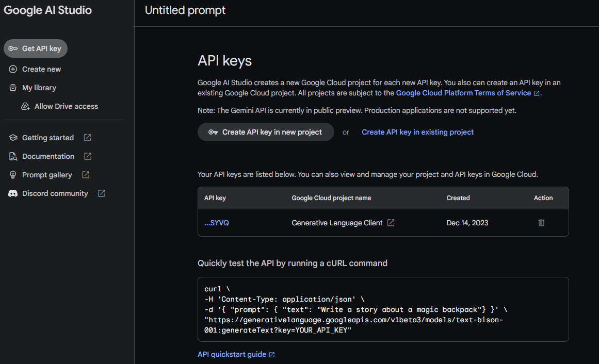
Task: Click external link icon next to Documentation
Action: pos(88,156)
